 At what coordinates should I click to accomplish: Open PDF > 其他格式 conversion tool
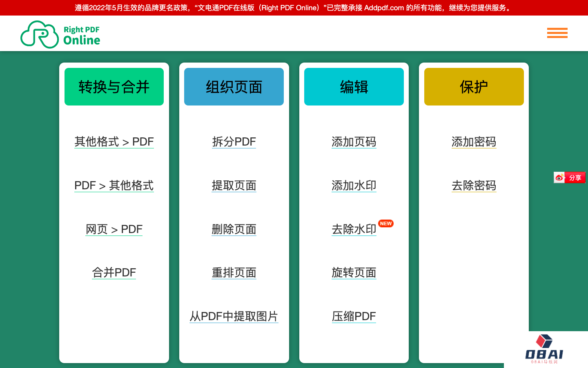coord(114,186)
